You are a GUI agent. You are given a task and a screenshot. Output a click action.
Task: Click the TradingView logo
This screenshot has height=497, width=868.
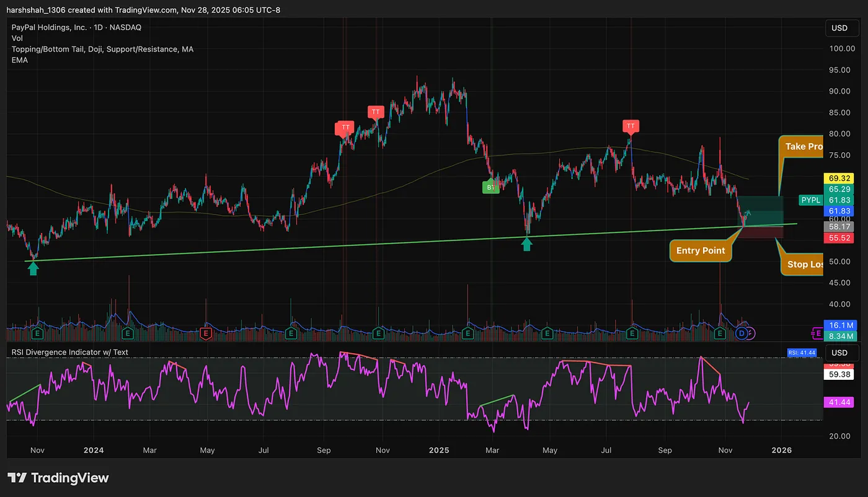click(x=58, y=478)
